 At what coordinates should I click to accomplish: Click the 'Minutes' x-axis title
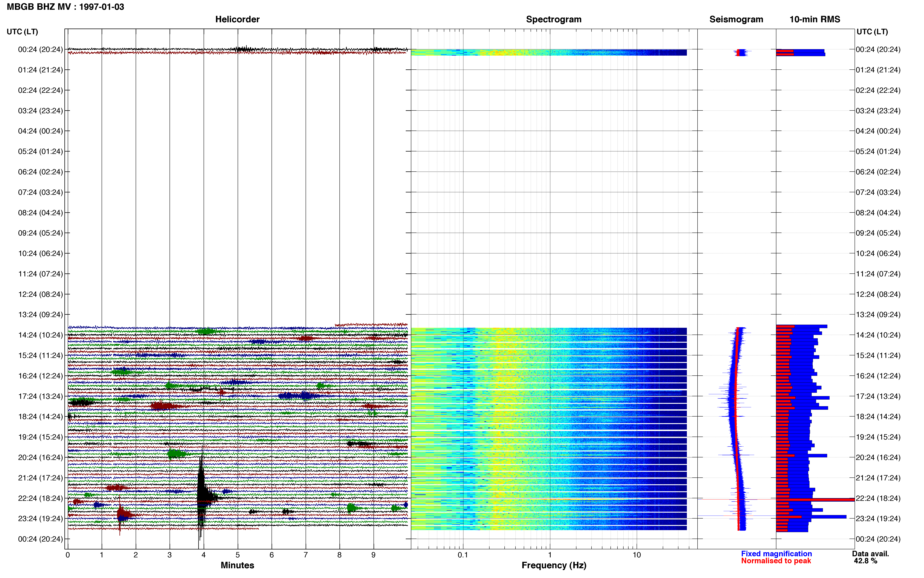click(237, 565)
